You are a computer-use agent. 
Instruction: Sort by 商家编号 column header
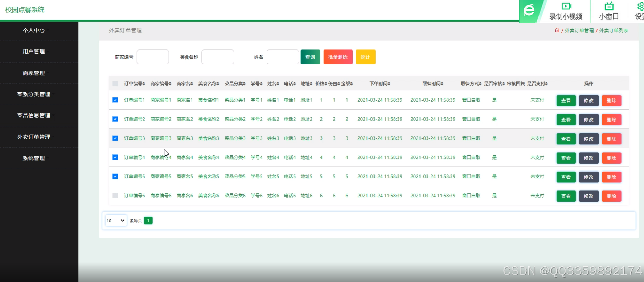(x=161, y=84)
